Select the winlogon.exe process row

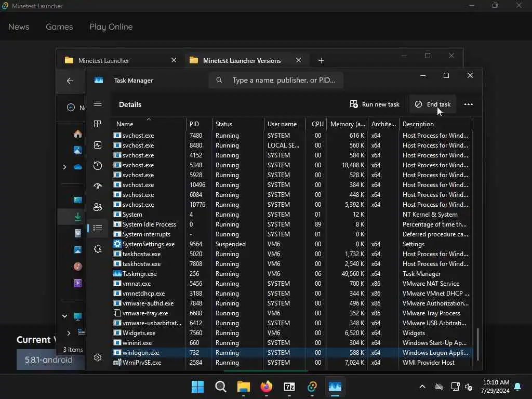point(292,353)
